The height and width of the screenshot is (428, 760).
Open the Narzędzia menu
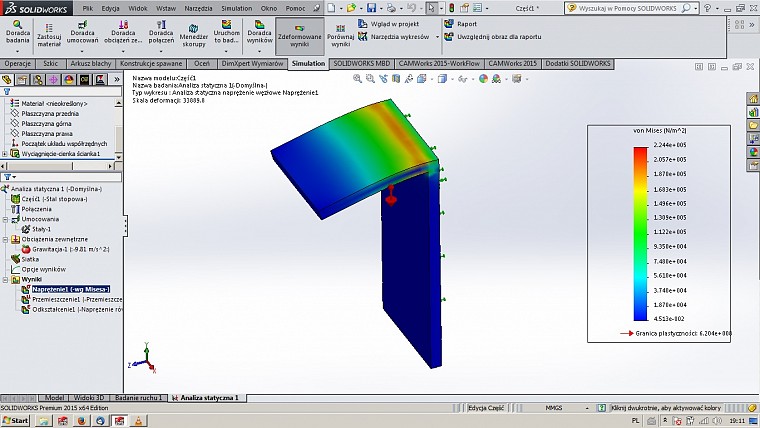click(199, 8)
